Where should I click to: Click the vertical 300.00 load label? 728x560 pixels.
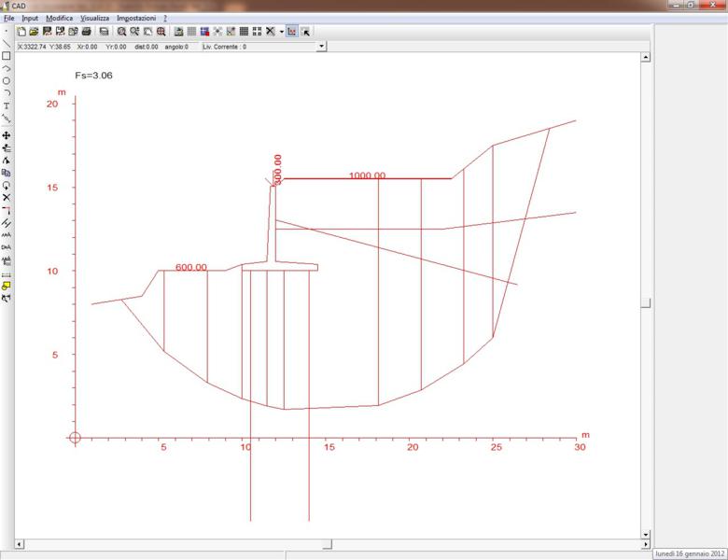pyautogui.click(x=277, y=170)
